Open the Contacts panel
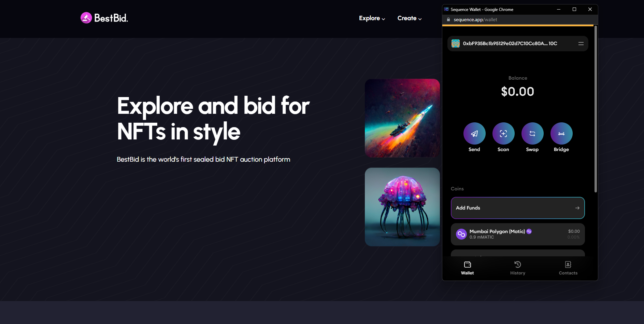This screenshot has width=644, height=324. point(568,264)
